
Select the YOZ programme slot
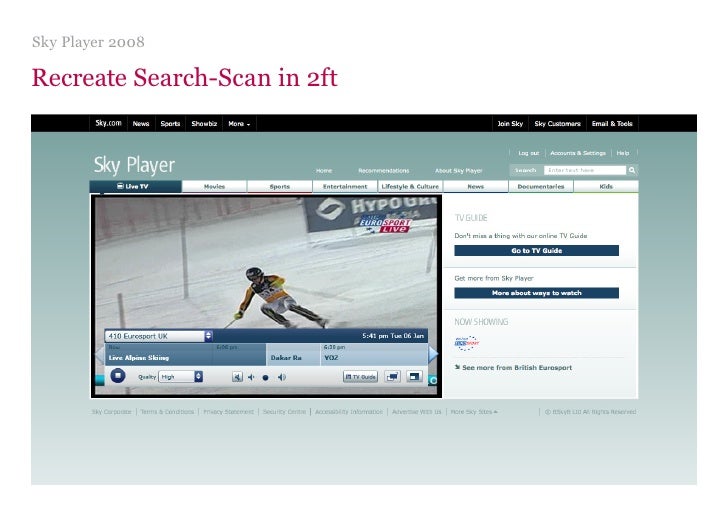[x=374, y=355]
